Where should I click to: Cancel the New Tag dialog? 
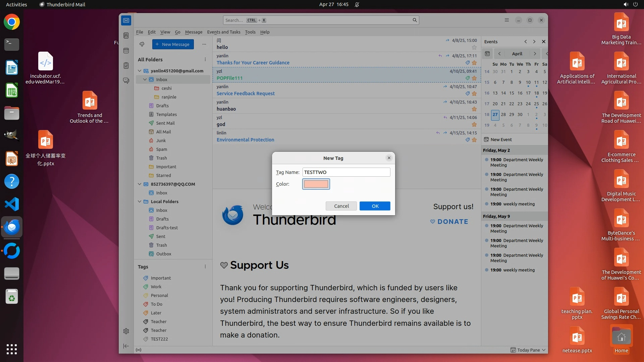point(341,206)
